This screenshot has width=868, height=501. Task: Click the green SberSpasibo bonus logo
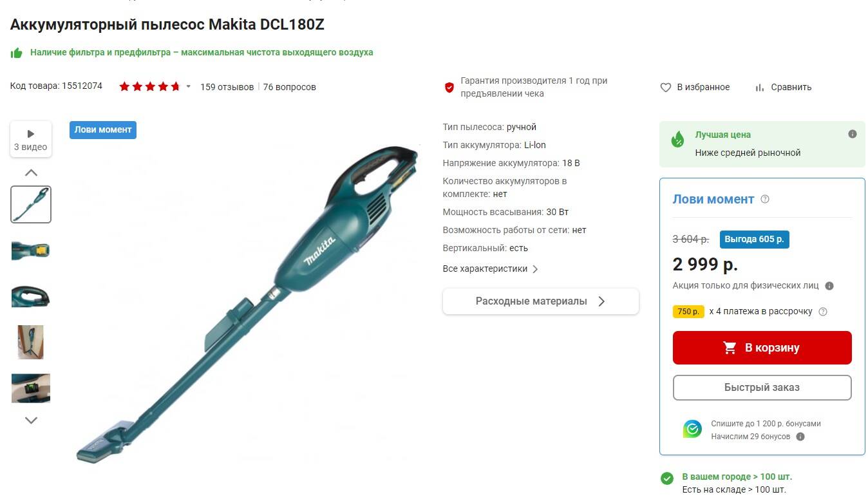692,429
